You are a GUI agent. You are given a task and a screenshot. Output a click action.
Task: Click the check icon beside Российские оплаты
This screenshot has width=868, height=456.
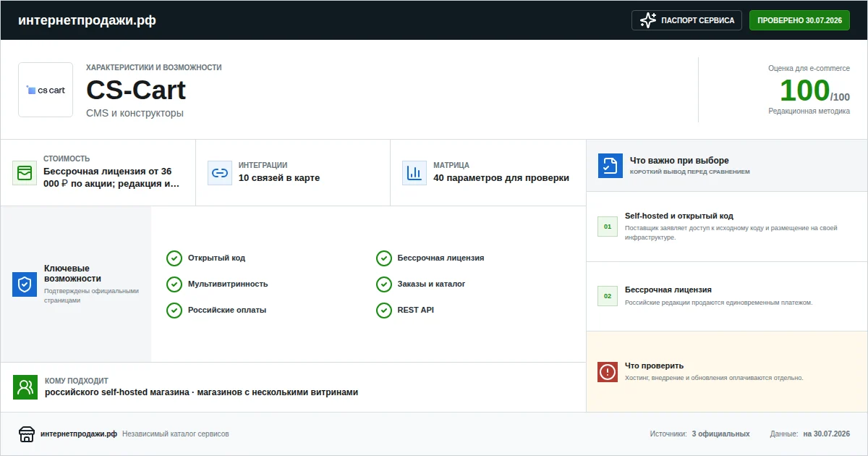point(174,311)
